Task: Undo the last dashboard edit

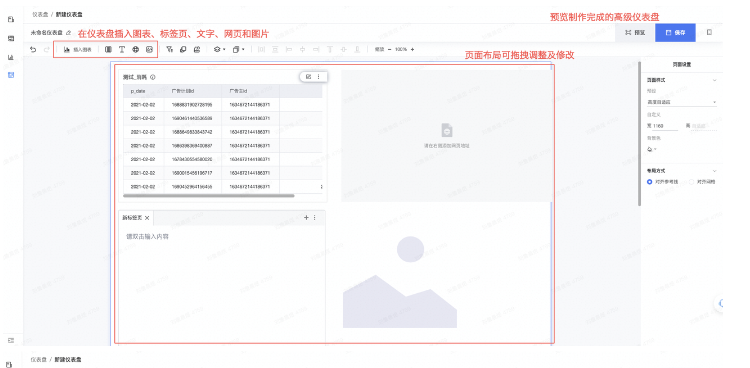Action: [33, 49]
